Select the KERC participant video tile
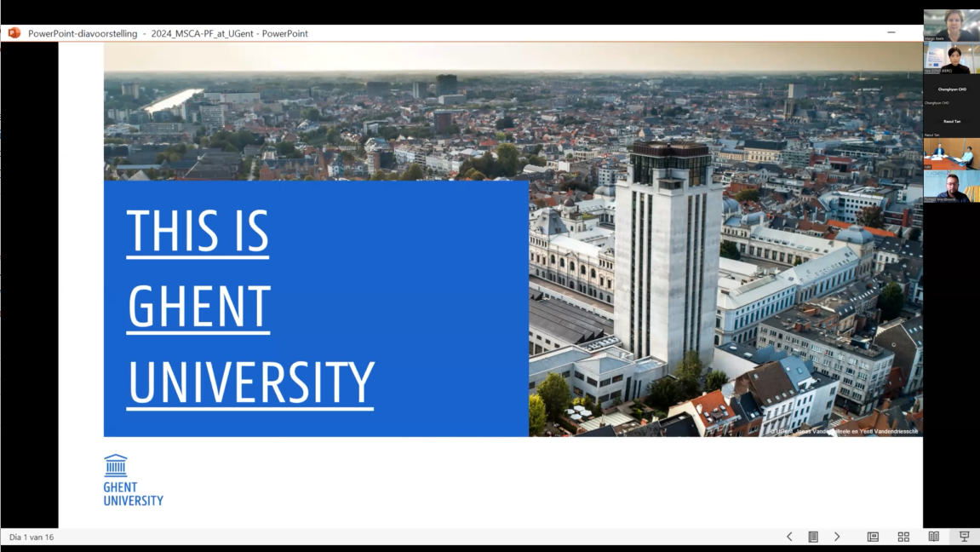The image size is (980, 552). tap(951, 58)
